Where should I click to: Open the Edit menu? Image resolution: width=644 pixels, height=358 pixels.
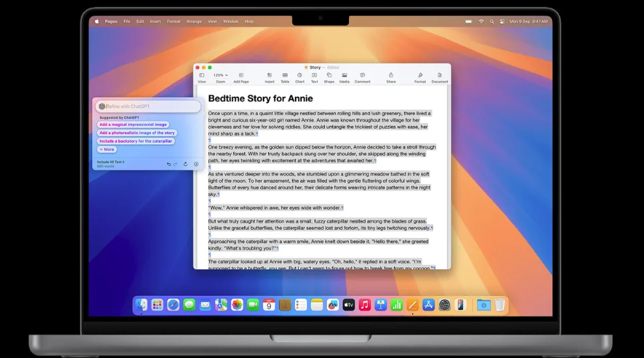click(x=140, y=21)
